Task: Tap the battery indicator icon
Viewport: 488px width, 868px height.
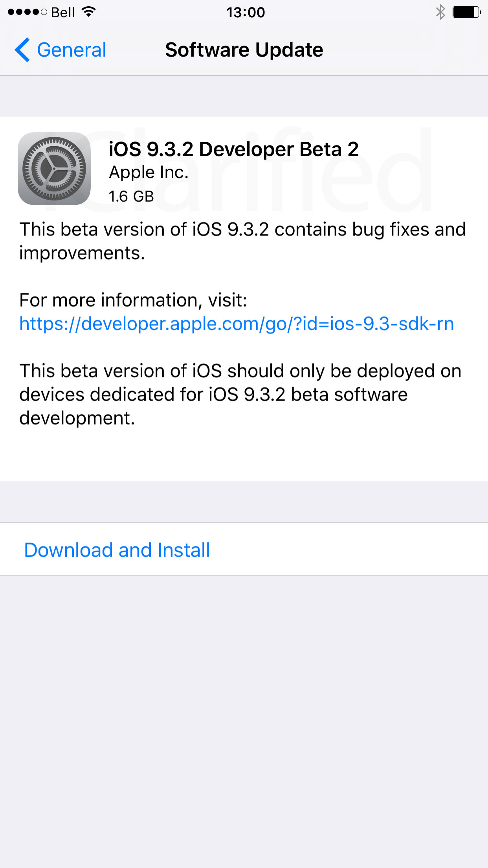Action: [467, 12]
